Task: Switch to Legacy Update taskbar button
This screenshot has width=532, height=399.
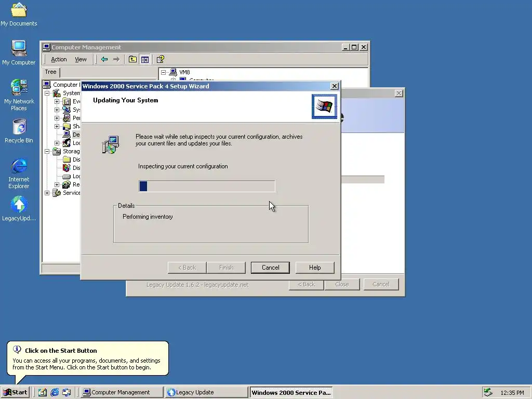Action: point(206,392)
